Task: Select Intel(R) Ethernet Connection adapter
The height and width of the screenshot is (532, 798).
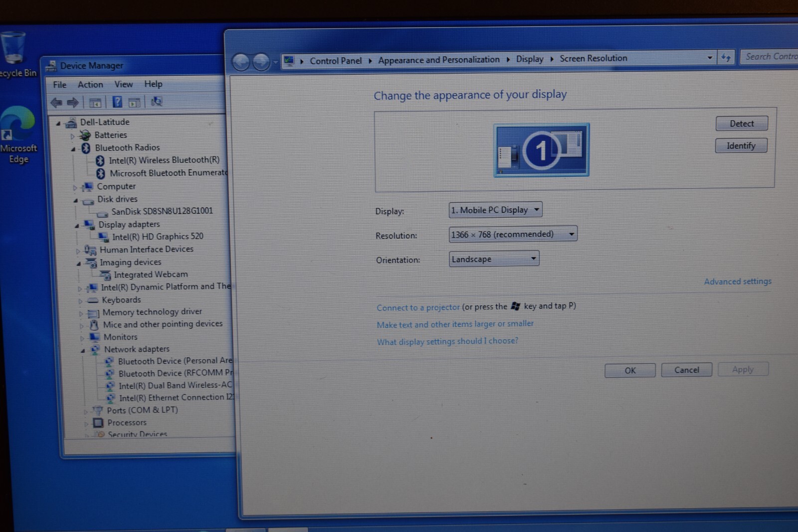Action: coord(176,397)
